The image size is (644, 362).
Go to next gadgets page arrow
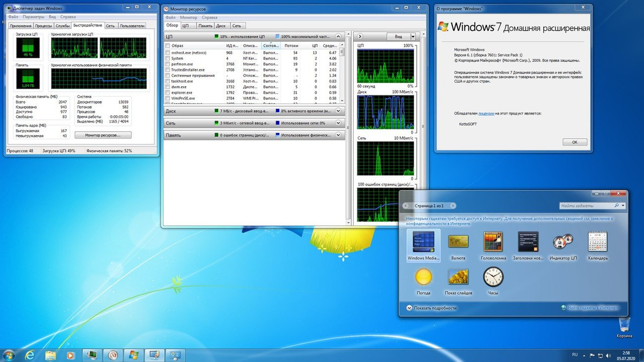pyautogui.click(x=453, y=206)
